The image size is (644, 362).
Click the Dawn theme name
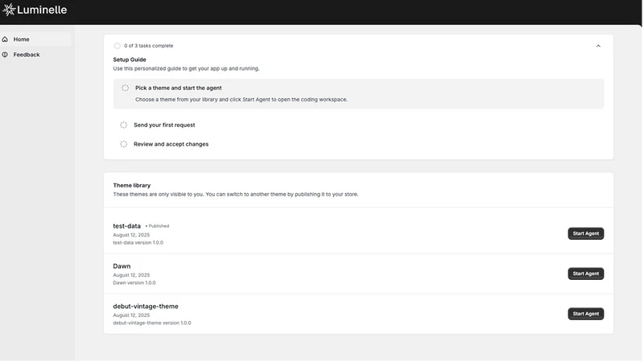[122, 266]
